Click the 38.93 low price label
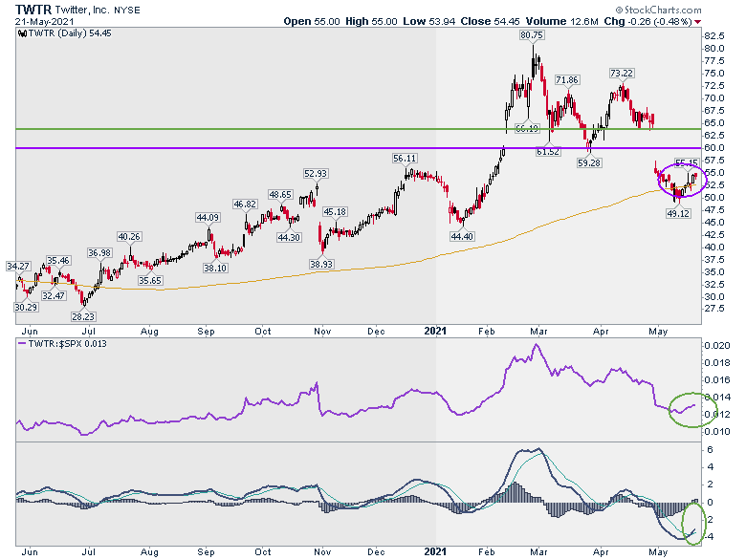 coord(321,264)
